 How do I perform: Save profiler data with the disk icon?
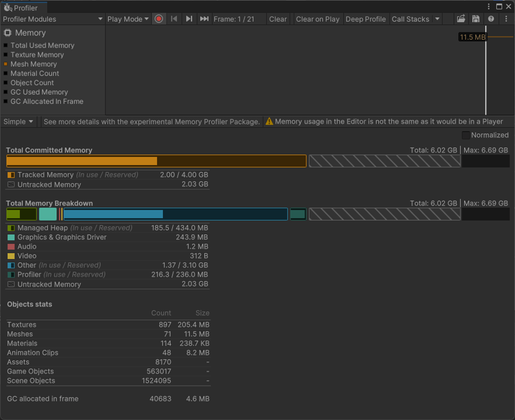(x=476, y=19)
